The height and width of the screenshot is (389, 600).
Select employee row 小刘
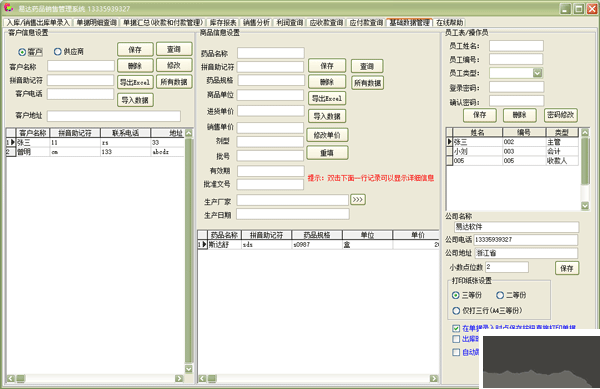click(512, 151)
